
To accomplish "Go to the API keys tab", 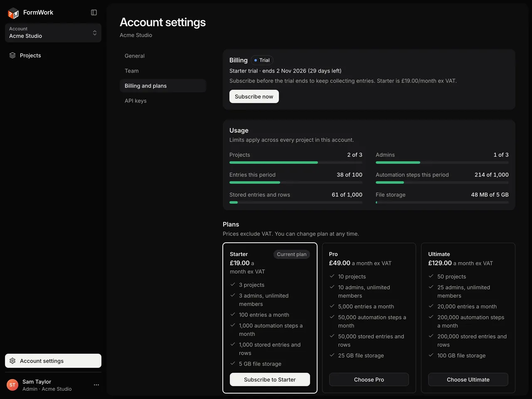I will point(163,101).
